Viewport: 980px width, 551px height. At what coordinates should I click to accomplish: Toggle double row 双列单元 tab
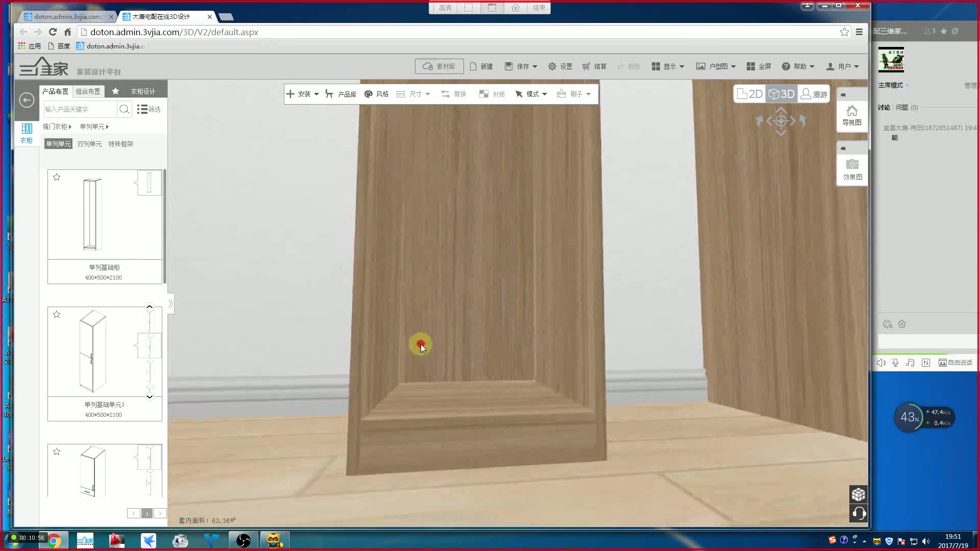[x=89, y=143]
